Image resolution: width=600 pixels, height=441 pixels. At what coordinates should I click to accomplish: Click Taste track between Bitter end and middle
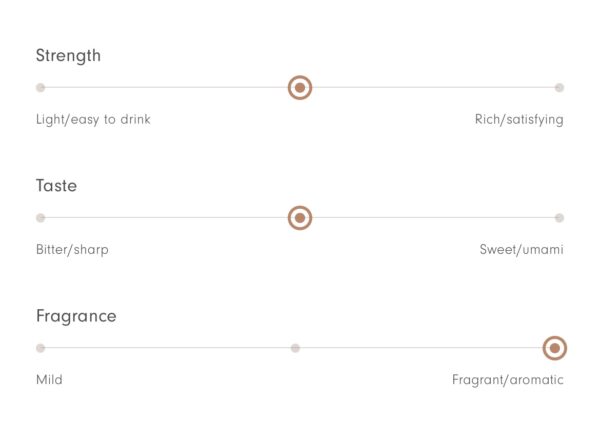166,218
